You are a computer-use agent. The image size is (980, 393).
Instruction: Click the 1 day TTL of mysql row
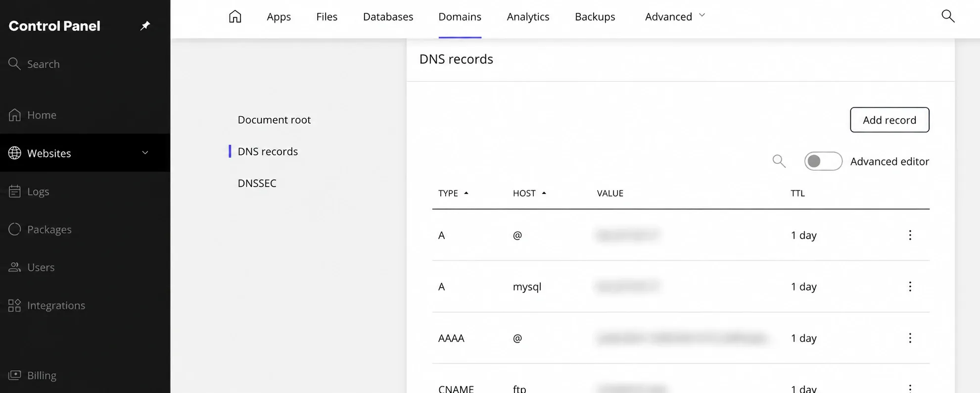[803, 287]
